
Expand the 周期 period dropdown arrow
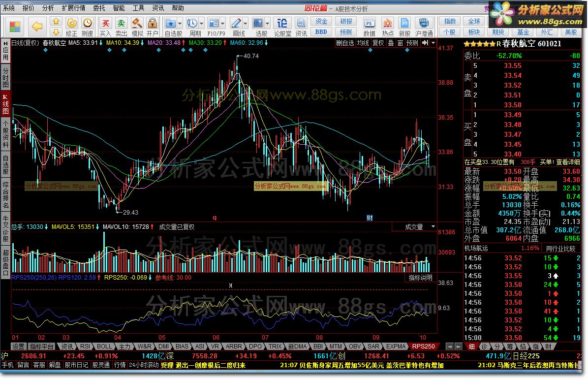[202, 23]
